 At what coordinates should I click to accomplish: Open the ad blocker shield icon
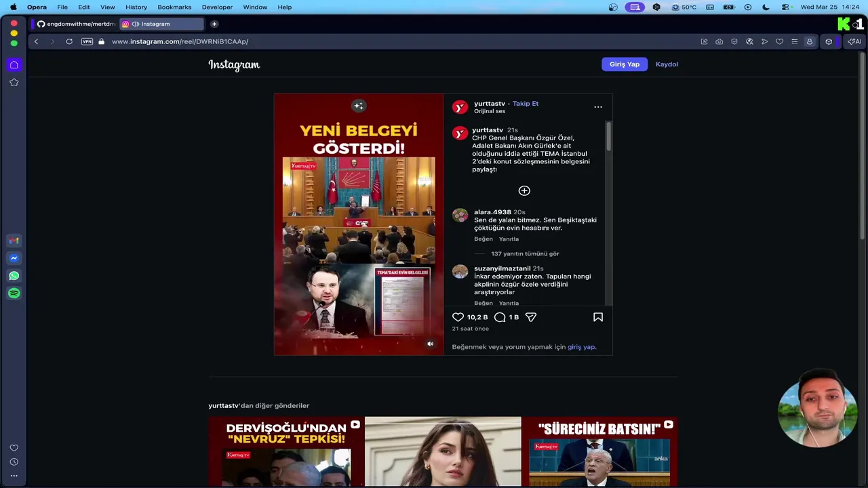734,41
